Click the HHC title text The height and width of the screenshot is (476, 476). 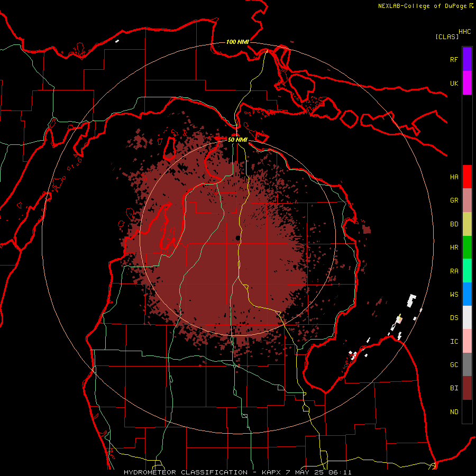[x=465, y=32]
